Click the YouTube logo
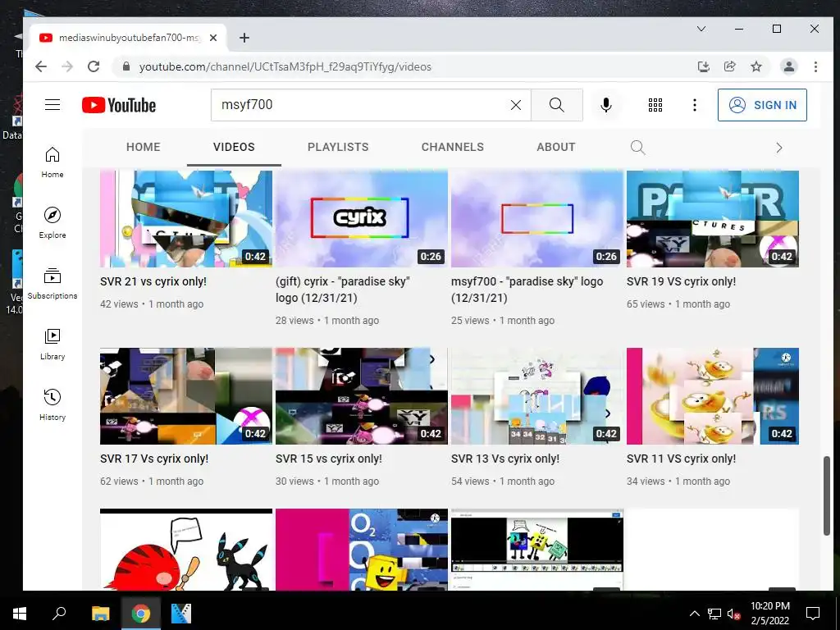The width and height of the screenshot is (840, 630). tap(119, 105)
